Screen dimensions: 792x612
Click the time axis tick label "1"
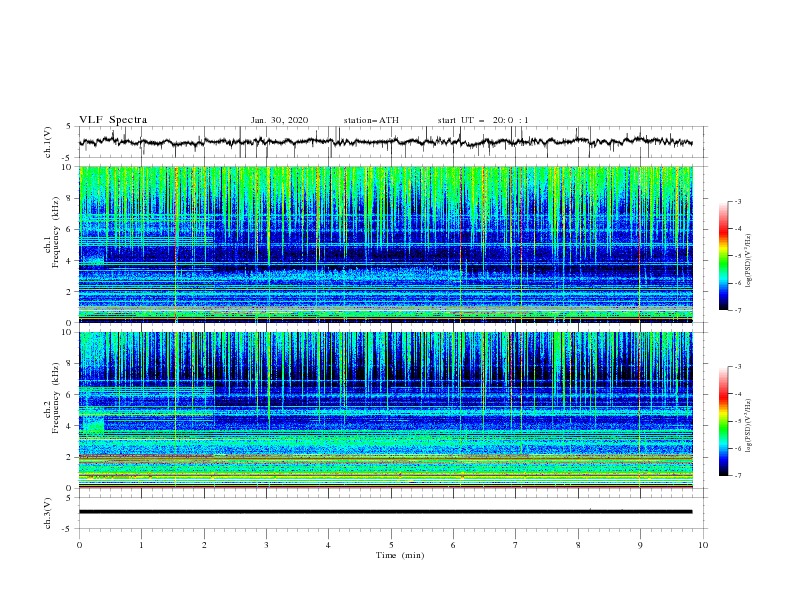pyautogui.click(x=141, y=545)
